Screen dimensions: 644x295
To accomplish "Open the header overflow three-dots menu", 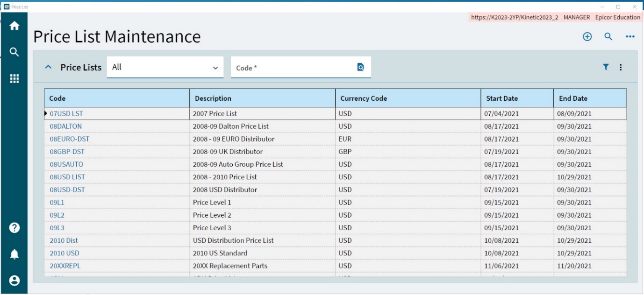I will coord(630,37).
